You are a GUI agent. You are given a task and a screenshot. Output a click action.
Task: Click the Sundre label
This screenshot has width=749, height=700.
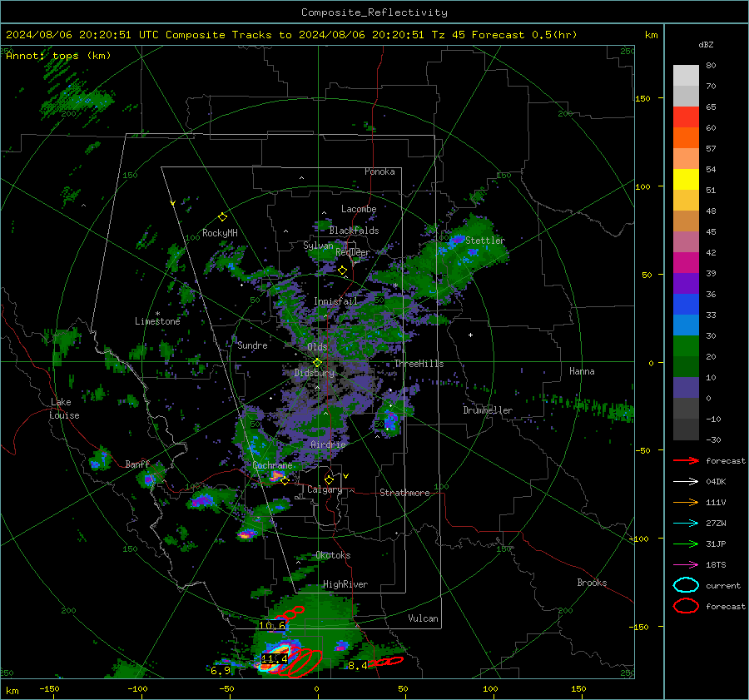click(252, 345)
